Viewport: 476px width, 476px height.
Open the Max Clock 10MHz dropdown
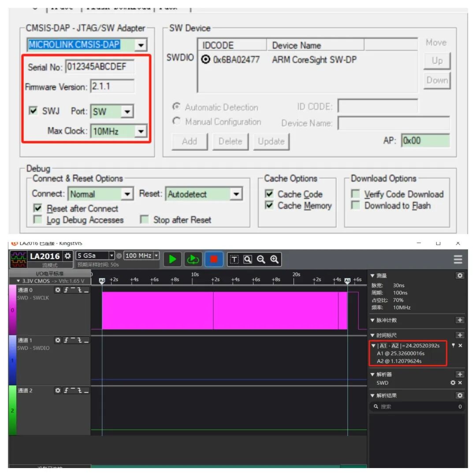pos(141,131)
